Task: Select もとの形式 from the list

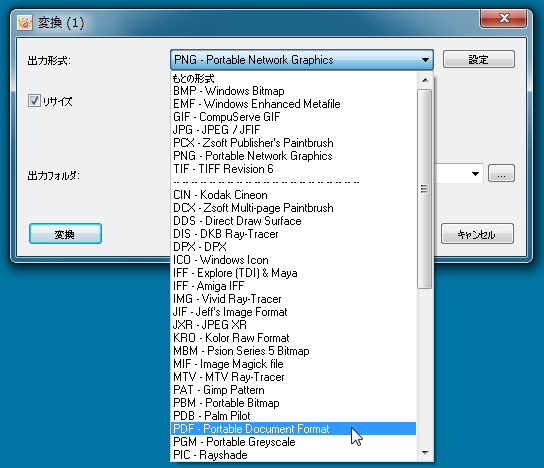Action: click(294, 78)
